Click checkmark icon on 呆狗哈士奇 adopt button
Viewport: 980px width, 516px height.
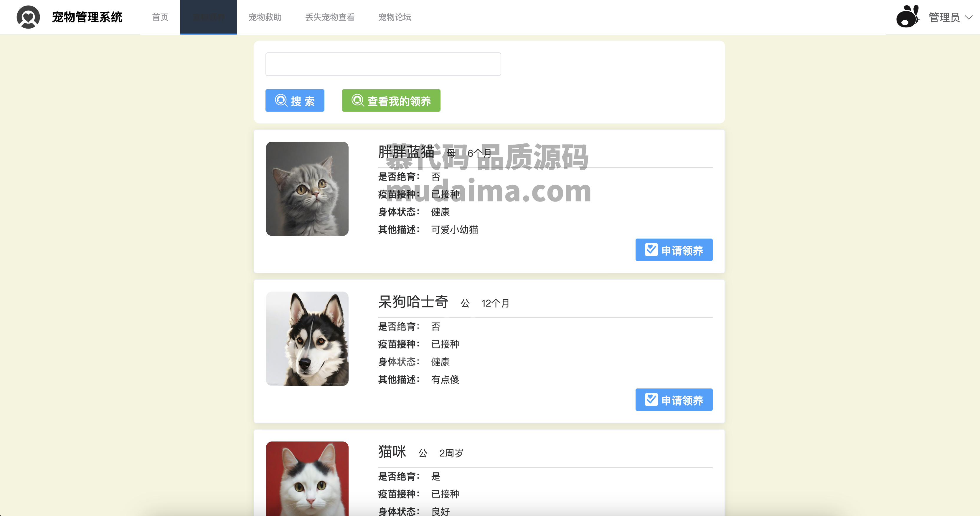coord(651,399)
